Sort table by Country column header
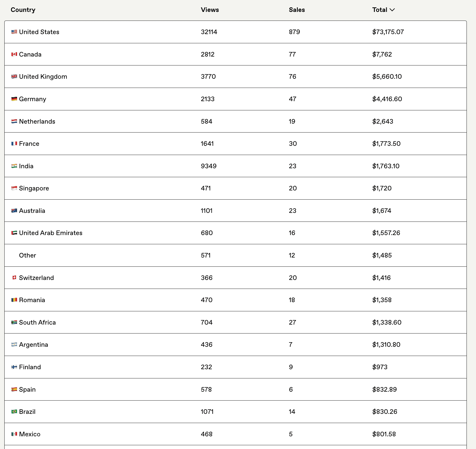This screenshot has height=449, width=476. [x=23, y=10]
